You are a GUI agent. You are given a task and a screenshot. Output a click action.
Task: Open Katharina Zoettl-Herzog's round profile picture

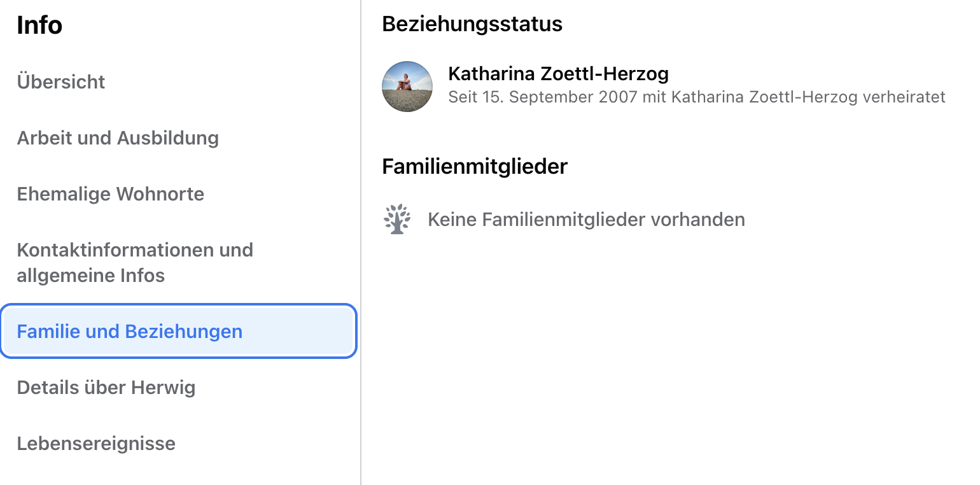pyautogui.click(x=407, y=87)
